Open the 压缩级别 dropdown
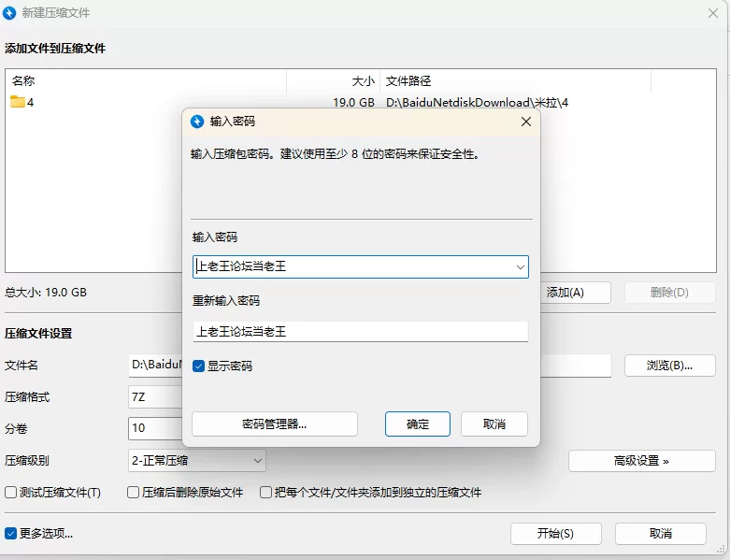Image resolution: width=730 pixels, height=560 pixels. pos(197,460)
